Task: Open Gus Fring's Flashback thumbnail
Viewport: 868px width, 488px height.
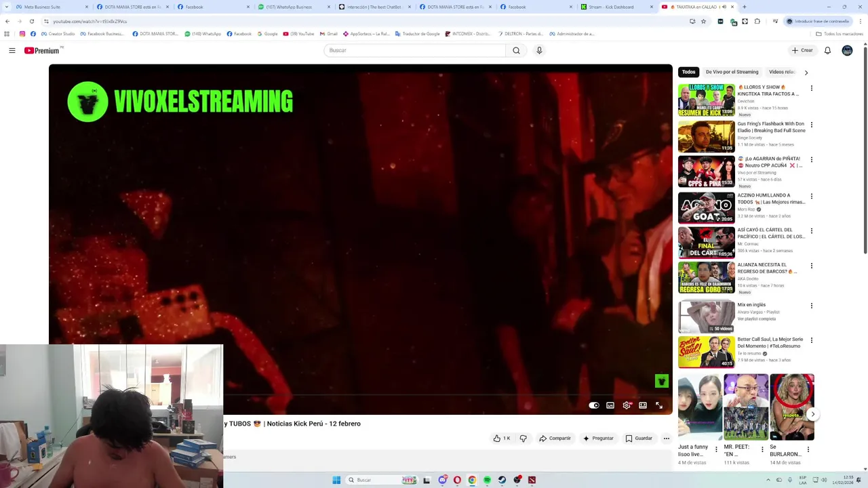Action: point(706,136)
